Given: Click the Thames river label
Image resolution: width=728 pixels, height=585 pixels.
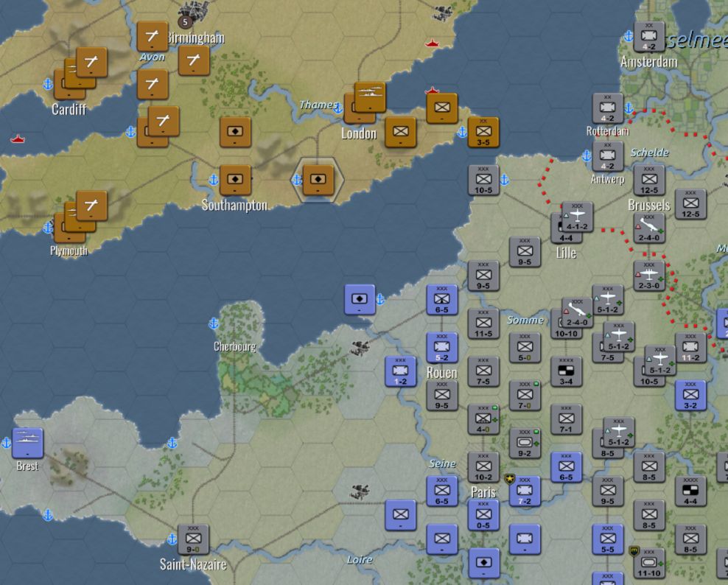Looking at the screenshot, I should point(318,105).
